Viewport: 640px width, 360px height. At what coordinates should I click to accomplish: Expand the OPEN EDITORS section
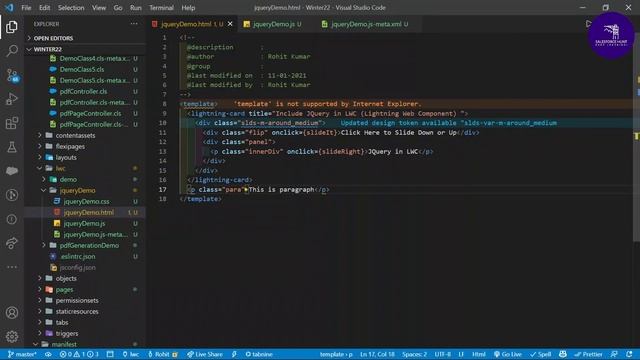point(85,38)
